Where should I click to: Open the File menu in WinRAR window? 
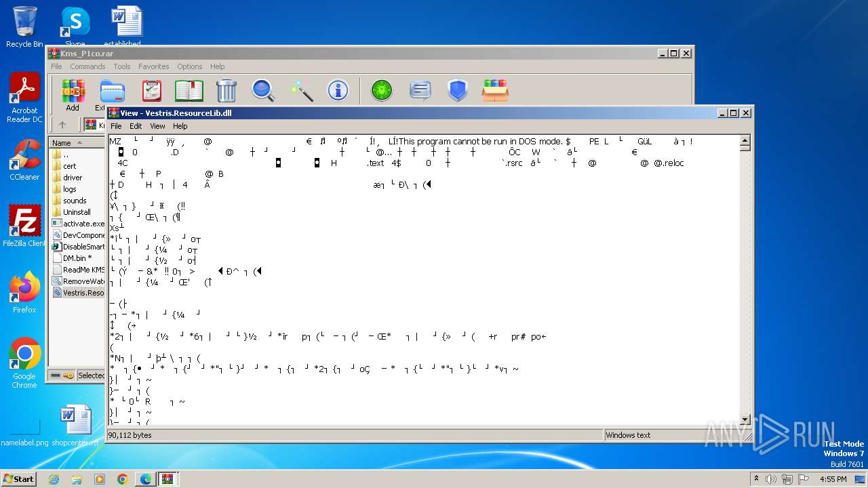(x=56, y=66)
